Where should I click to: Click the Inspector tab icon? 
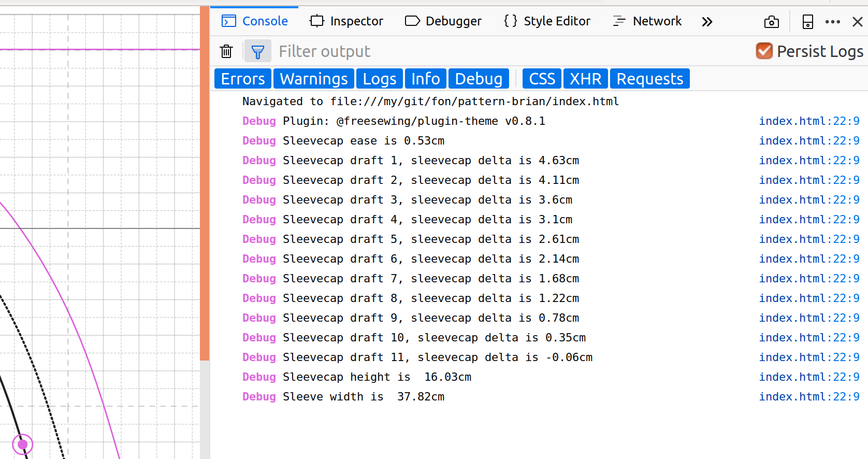click(316, 21)
